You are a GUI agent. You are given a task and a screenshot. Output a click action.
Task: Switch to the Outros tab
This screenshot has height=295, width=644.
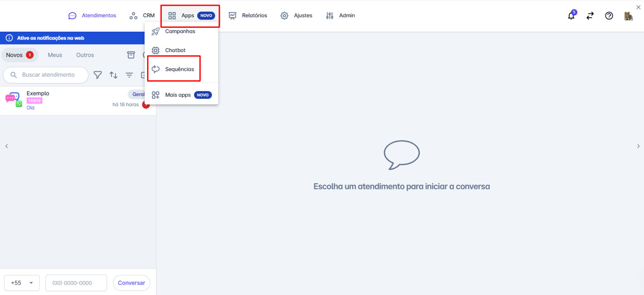(x=85, y=55)
